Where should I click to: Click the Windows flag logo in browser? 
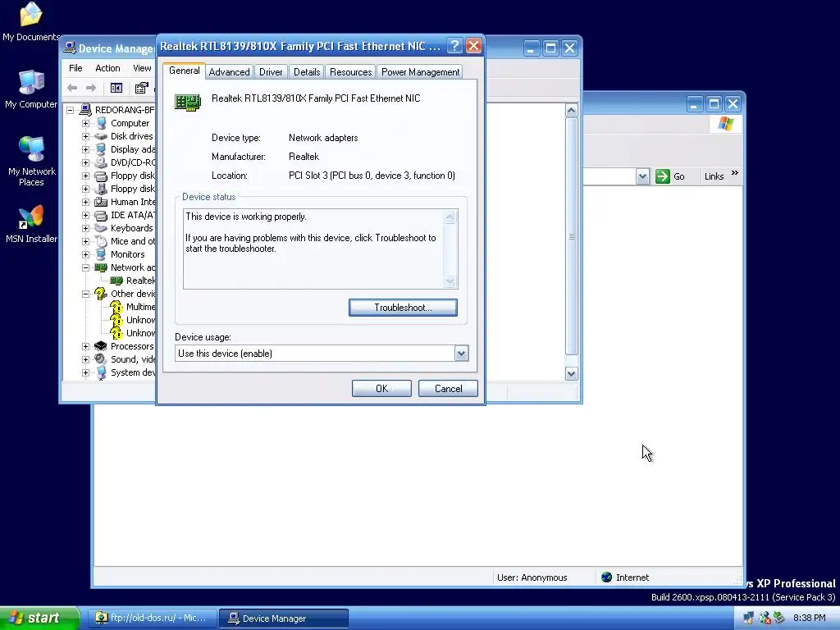(x=726, y=124)
